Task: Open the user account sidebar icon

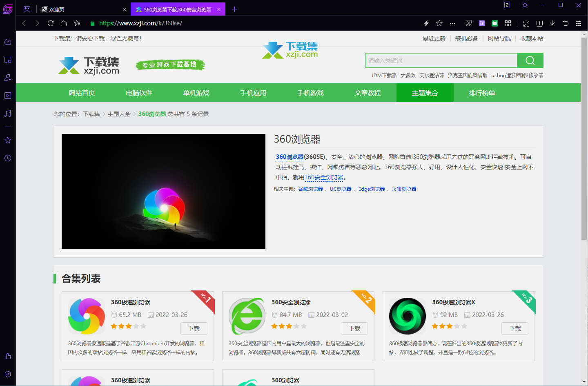Action: (8, 78)
